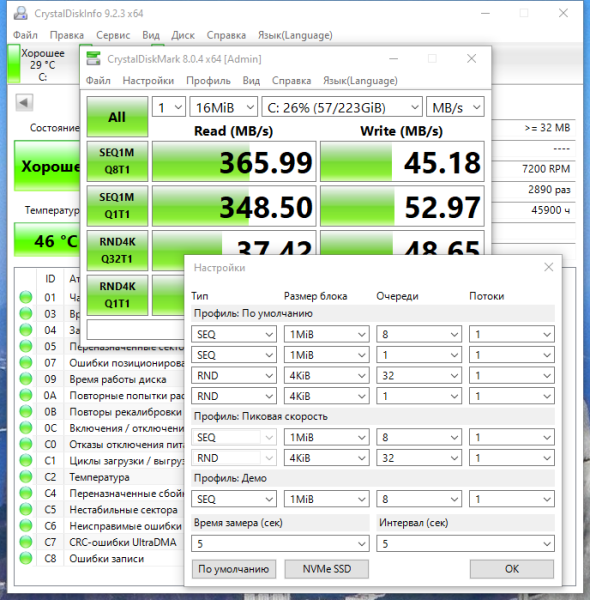Run the SEQ1M Q8T1 benchmark test

pos(117,161)
